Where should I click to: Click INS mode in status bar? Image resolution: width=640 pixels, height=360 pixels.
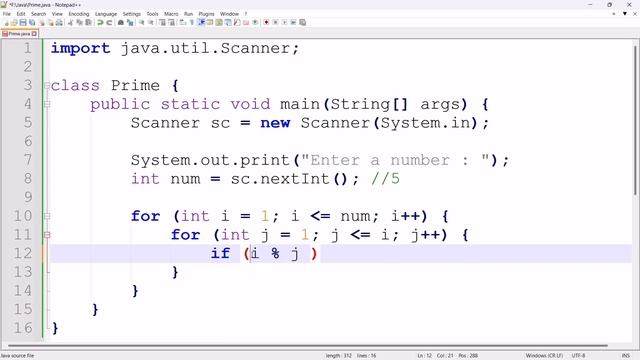[x=625, y=356]
